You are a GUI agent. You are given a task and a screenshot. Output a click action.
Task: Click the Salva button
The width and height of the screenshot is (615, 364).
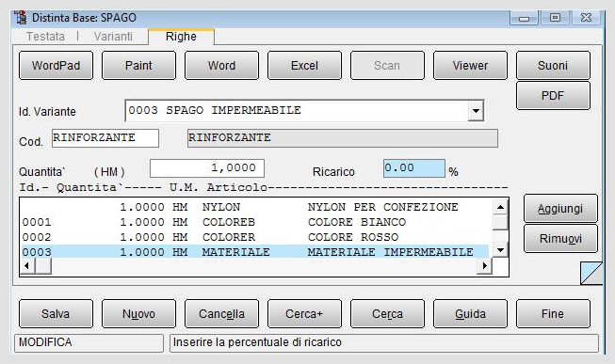tap(57, 314)
